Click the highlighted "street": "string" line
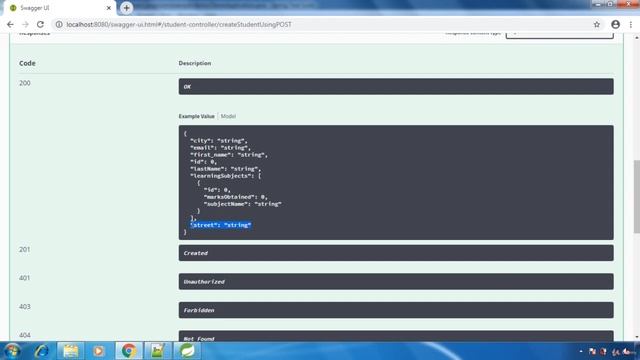Image resolution: width=640 pixels, height=360 pixels. click(x=220, y=225)
